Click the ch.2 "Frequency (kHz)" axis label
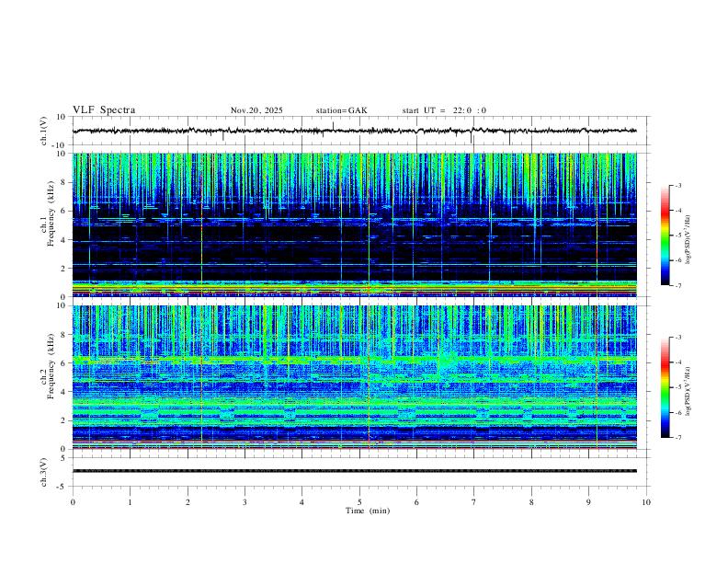728x563 pixels. pos(51,365)
